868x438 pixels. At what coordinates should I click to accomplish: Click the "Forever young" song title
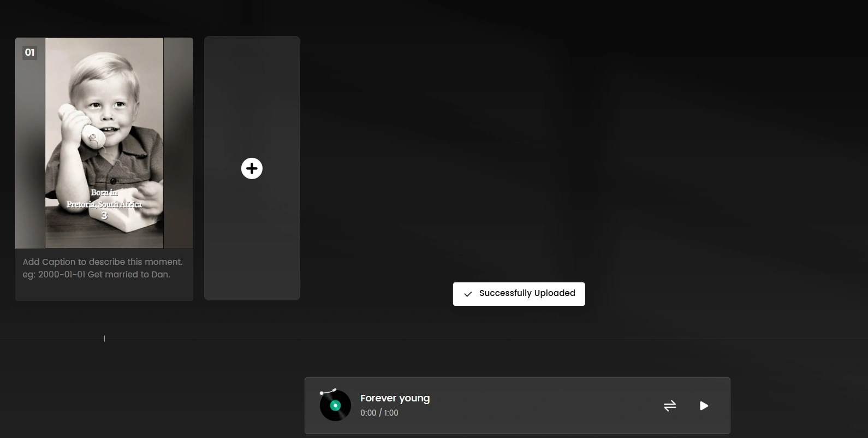(395, 398)
